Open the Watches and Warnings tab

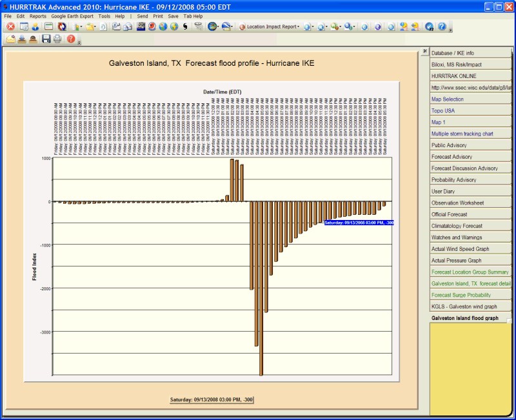tap(471, 237)
